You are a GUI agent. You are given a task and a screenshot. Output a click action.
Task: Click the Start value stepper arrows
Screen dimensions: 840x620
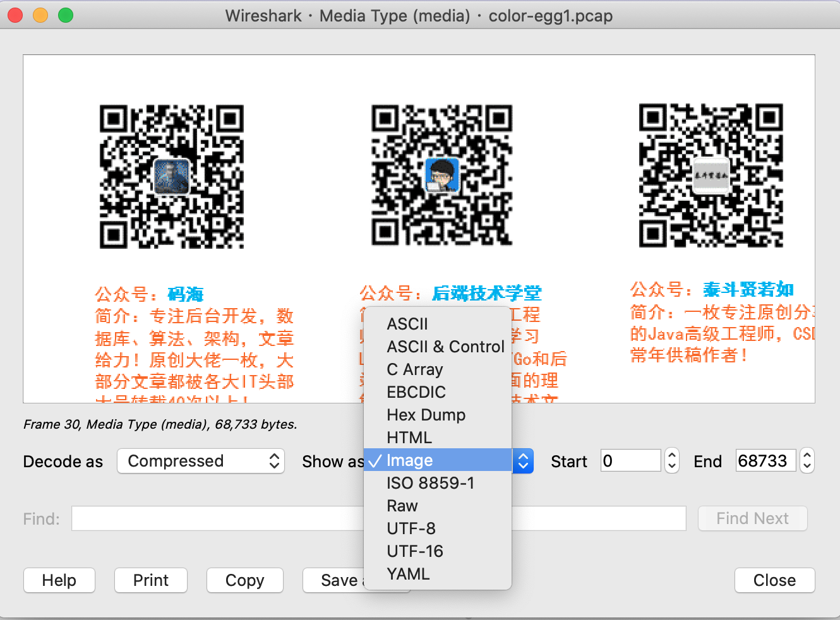coord(672,461)
